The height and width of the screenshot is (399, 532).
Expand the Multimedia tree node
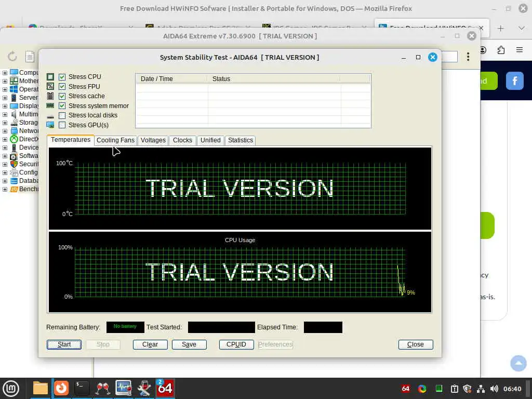5,114
